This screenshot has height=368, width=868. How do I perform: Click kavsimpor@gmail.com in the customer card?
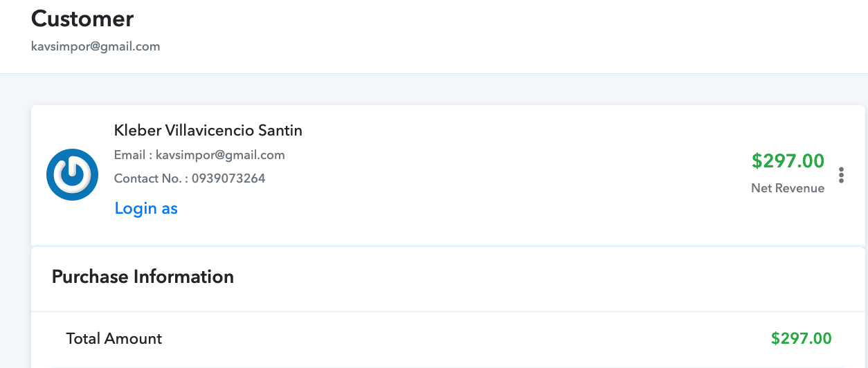coord(220,155)
